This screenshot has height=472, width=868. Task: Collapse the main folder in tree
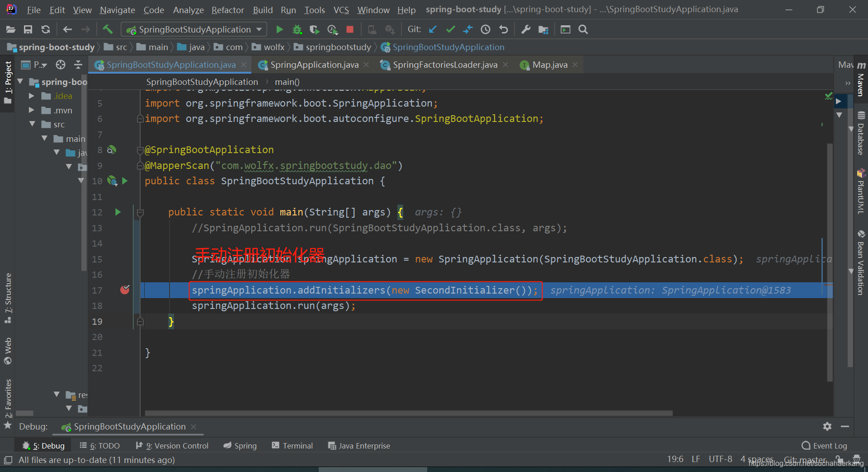(44, 138)
